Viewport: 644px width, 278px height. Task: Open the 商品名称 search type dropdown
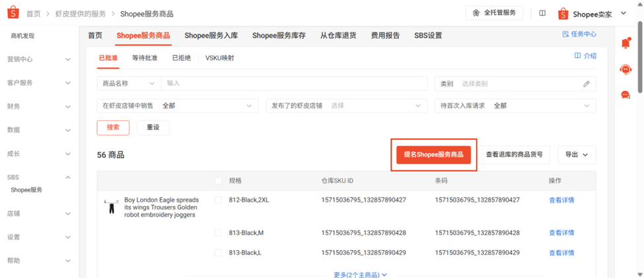(x=129, y=83)
